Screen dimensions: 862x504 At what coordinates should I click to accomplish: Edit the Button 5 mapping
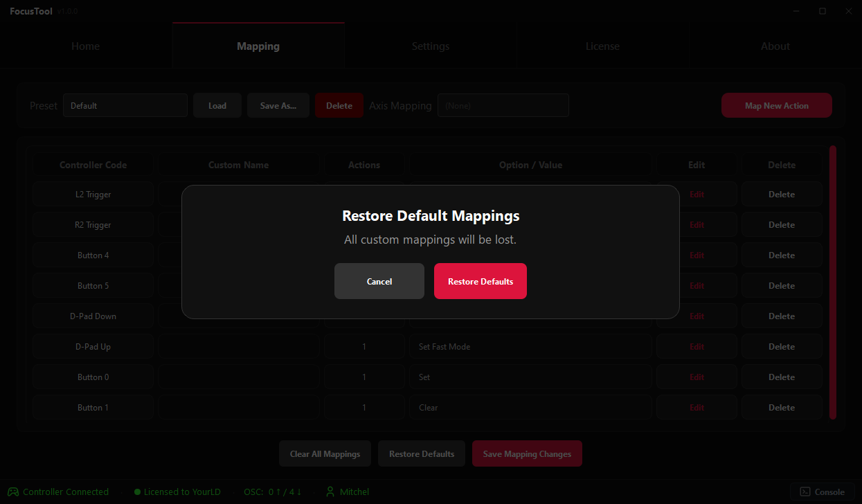tap(697, 285)
